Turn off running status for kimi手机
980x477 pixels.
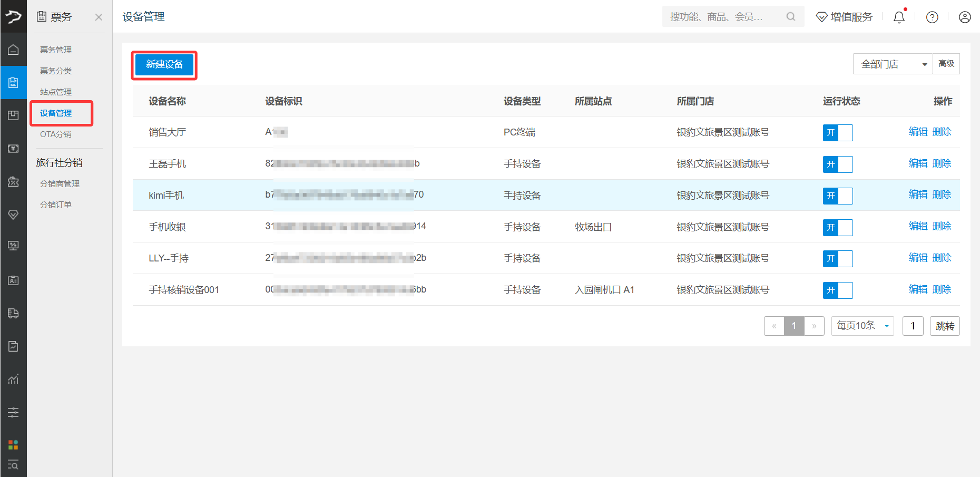click(838, 196)
